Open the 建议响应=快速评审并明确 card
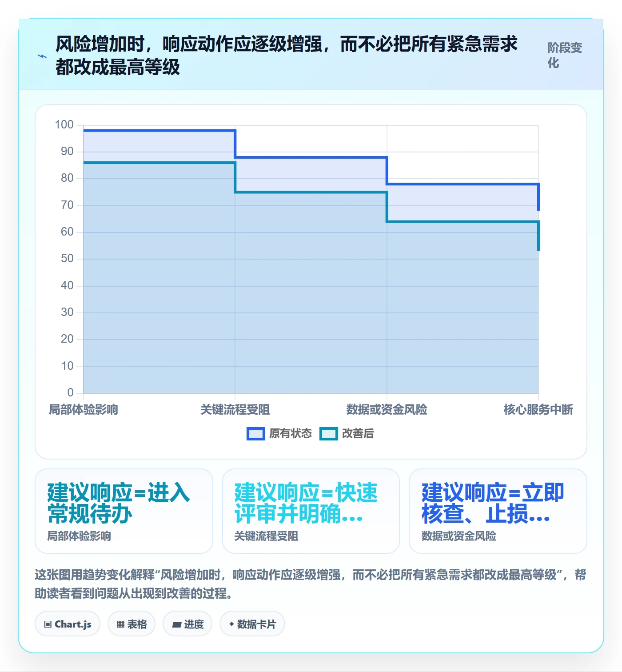This screenshot has width=622, height=672. (x=311, y=511)
